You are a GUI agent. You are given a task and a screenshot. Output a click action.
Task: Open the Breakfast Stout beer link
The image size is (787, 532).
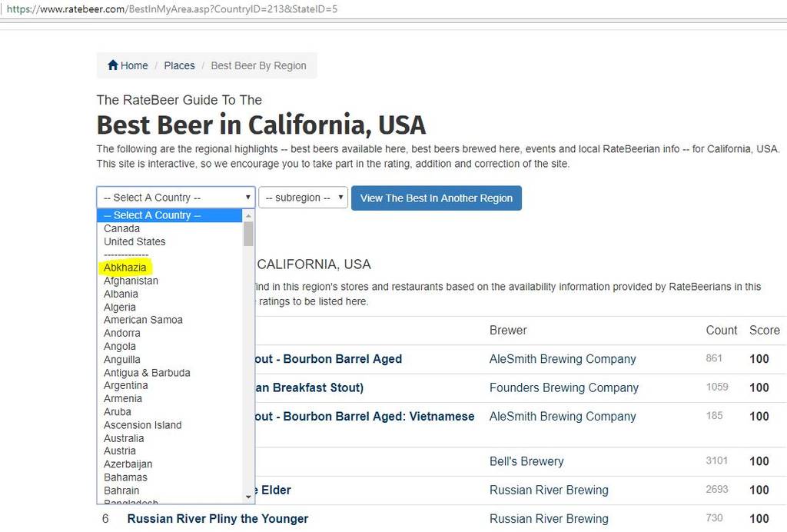click(x=310, y=387)
